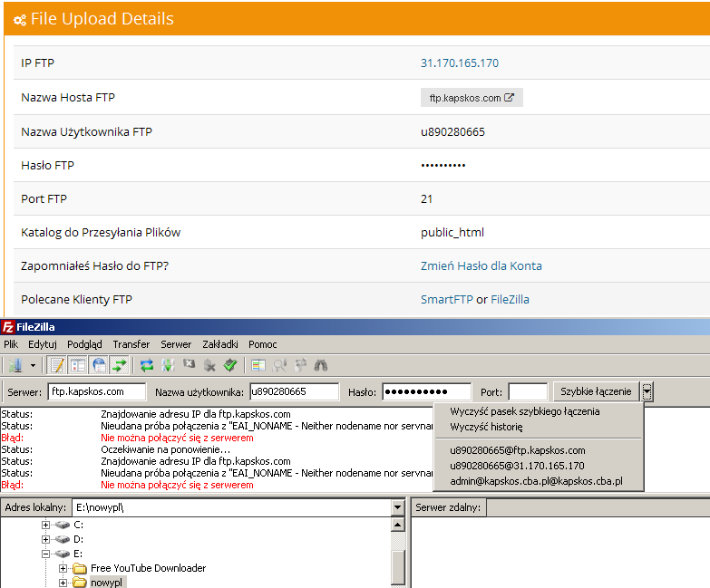The image size is (710, 588).
Task: Select the Free YouTube Downloader folder
Action: pyautogui.click(x=148, y=568)
